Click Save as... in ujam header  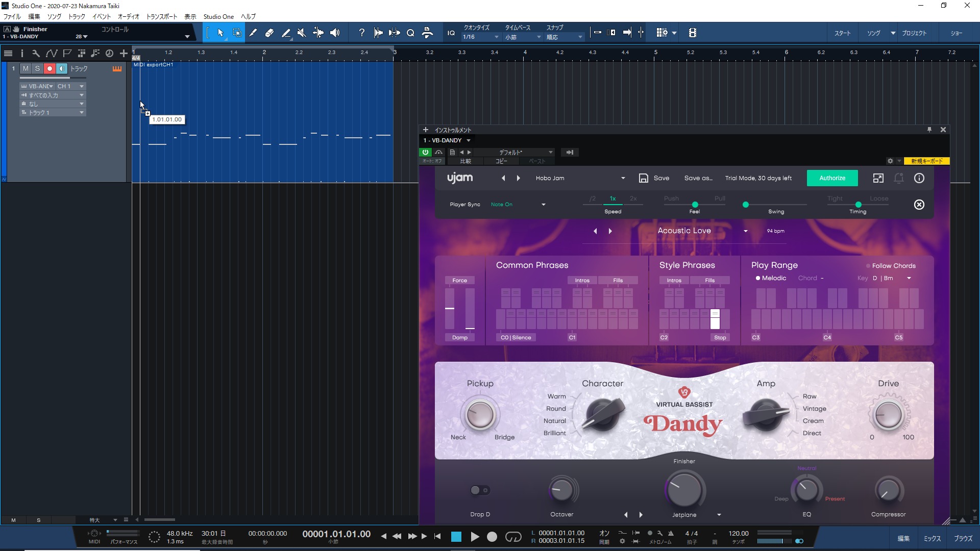pos(698,178)
